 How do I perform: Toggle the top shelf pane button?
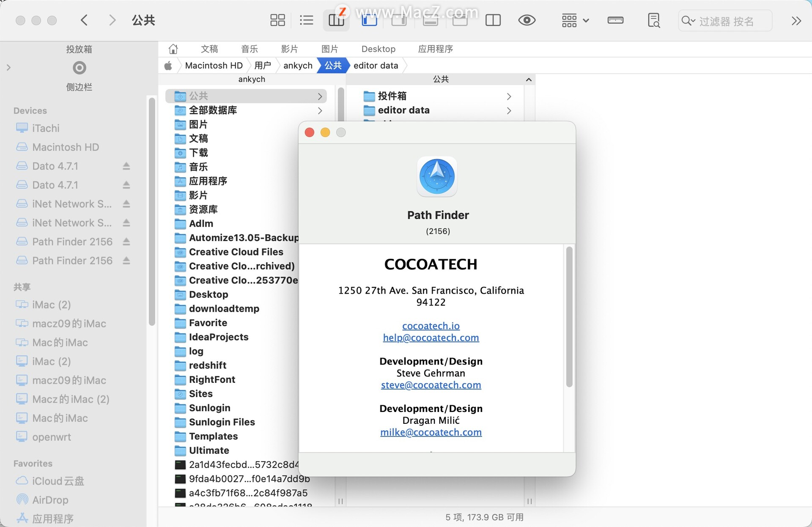click(x=460, y=20)
